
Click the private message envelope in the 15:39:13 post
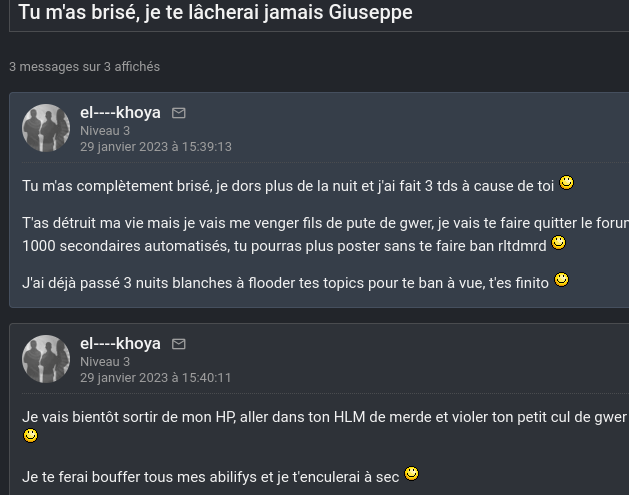(x=179, y=113)
